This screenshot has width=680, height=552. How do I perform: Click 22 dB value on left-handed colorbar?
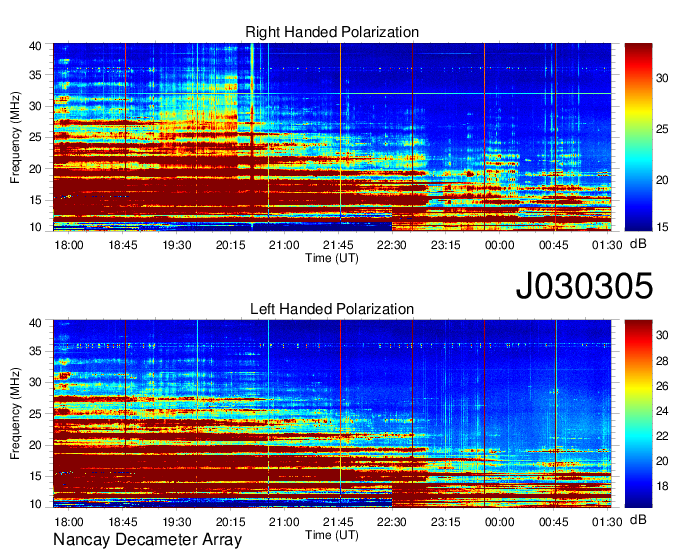coord(662,436)
